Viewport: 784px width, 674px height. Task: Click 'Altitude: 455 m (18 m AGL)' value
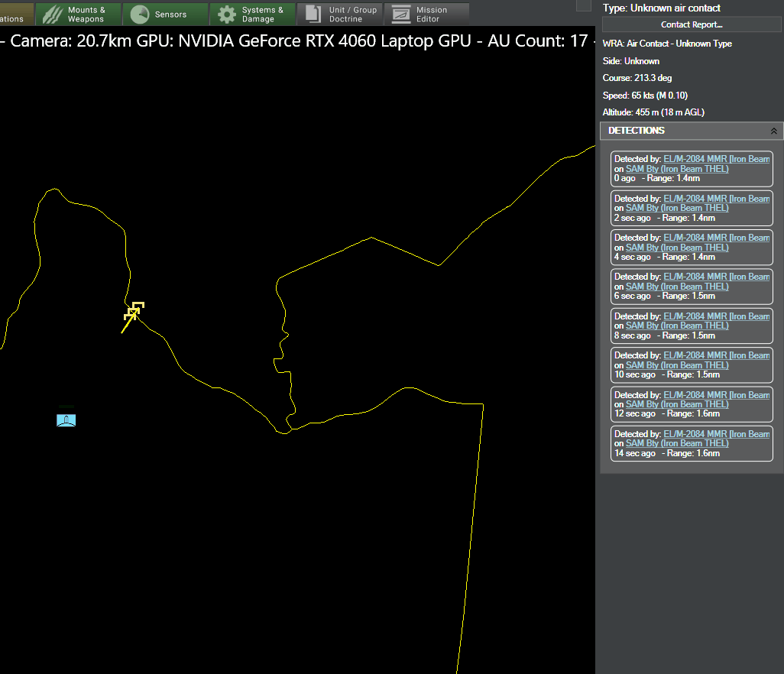tap(653, 112)
